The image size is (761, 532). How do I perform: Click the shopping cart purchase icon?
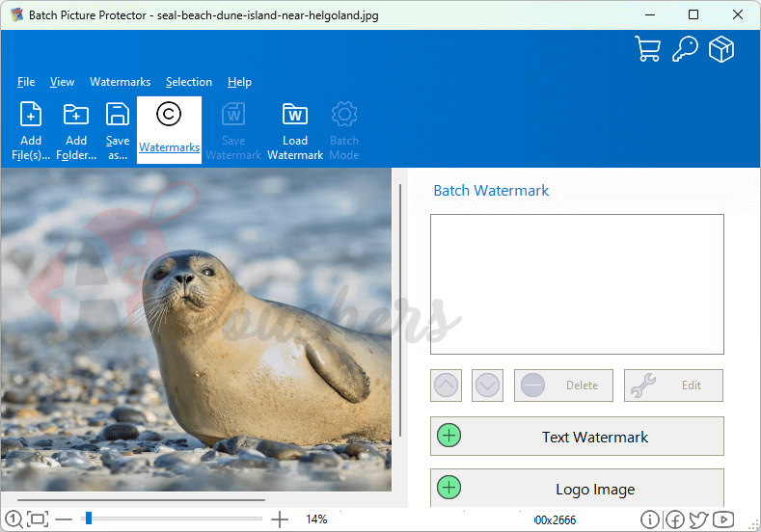pyautogui.click(x=647, y=49)
